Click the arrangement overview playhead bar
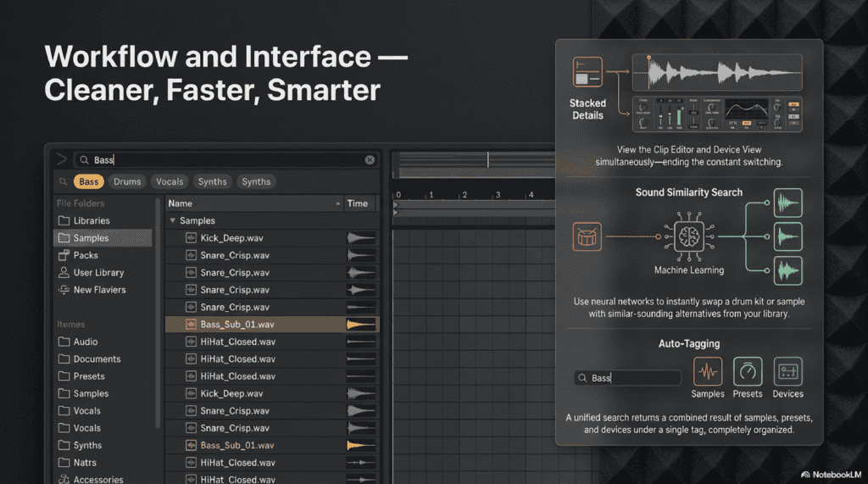868x484 pixels. pos(487,159)
